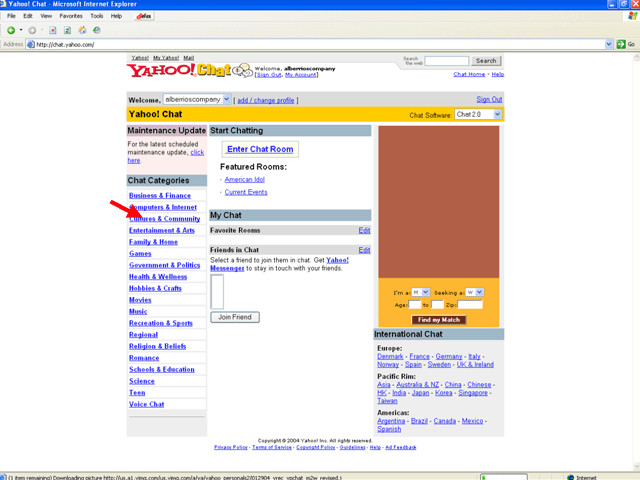The image size is (640, 480).
Task: Click the Sign Out link in welcome bar
Action: [x=489, y=99]
